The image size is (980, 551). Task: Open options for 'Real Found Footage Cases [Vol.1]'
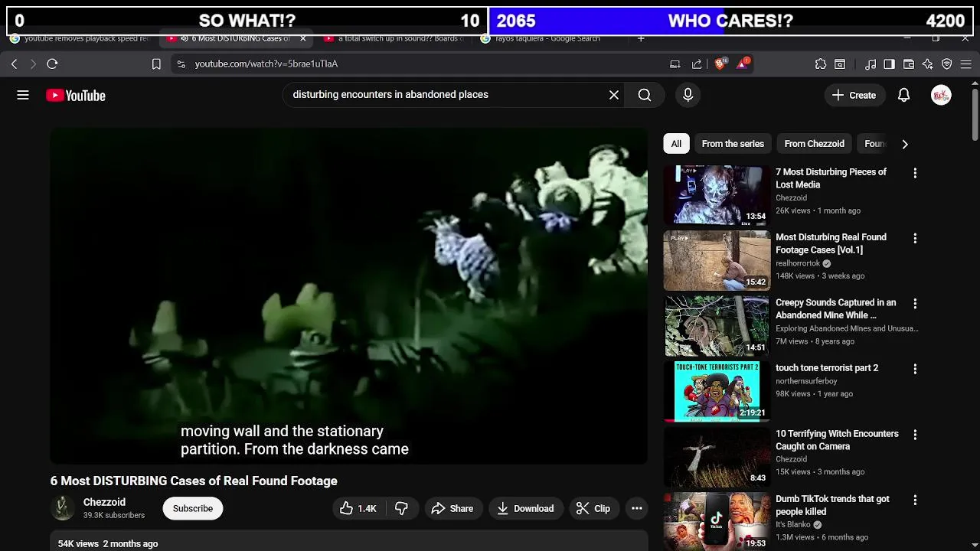pyautogui.click(x=915, y=239)
